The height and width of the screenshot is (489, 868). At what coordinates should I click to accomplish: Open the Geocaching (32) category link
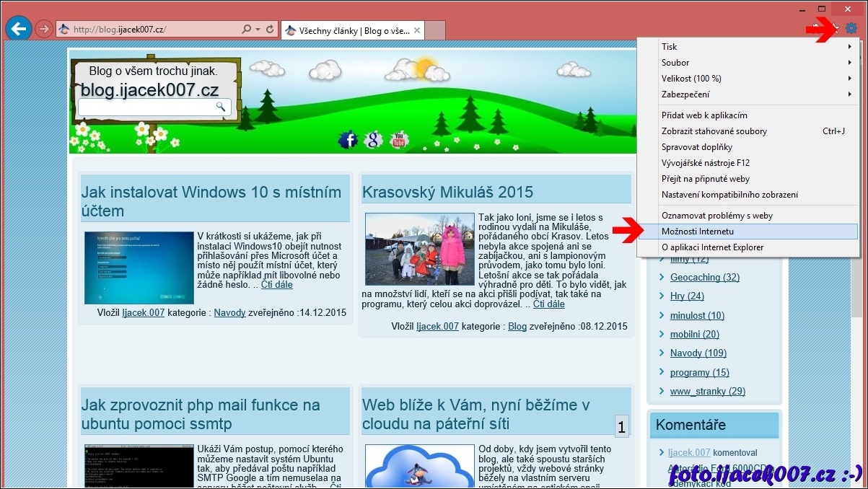704,277
